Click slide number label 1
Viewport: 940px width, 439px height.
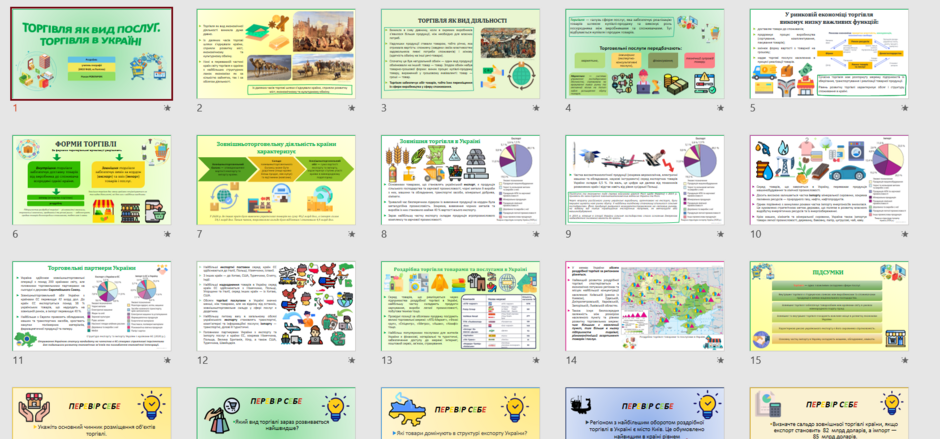(x=15, y=108)
